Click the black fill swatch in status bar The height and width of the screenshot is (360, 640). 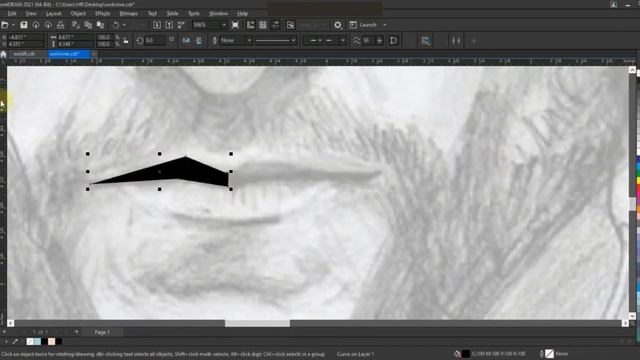pyautogui.click(x=466, y=354)
